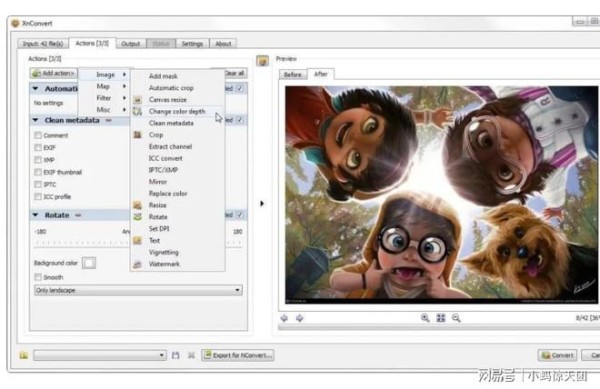
Task: Toggle the Smooth checkbox
Action: [x=38, y=277]
